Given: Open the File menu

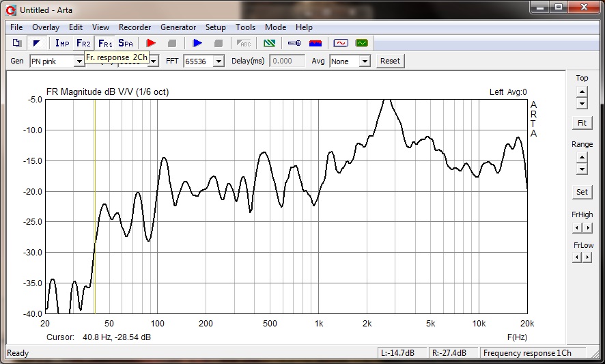Looking at the screenshot, I should pyautogui.click(x=16, y=27).
